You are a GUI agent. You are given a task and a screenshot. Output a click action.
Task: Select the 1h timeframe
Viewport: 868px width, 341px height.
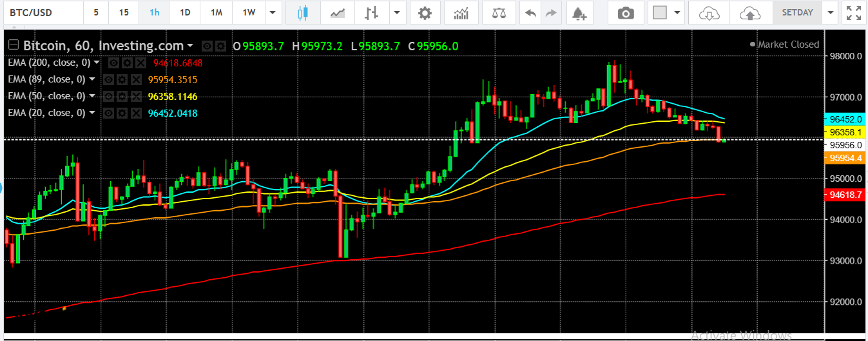click(x=154, y=13)
